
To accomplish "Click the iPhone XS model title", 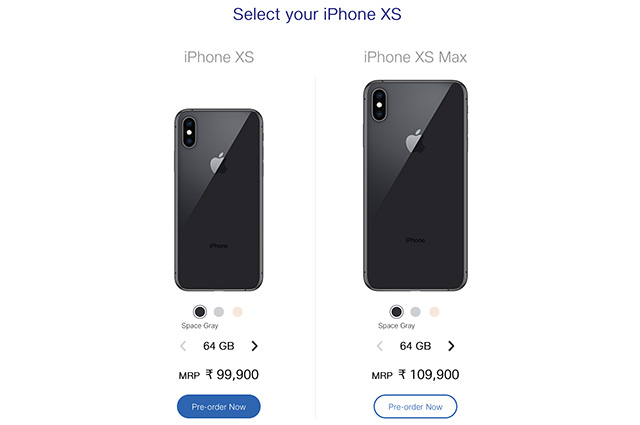I will (219, 57).
